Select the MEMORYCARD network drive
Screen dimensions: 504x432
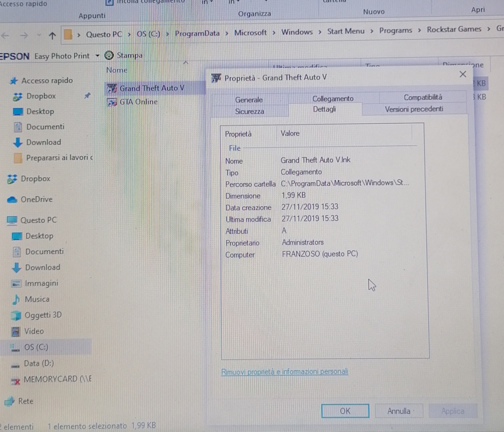[x=57, y=379]
